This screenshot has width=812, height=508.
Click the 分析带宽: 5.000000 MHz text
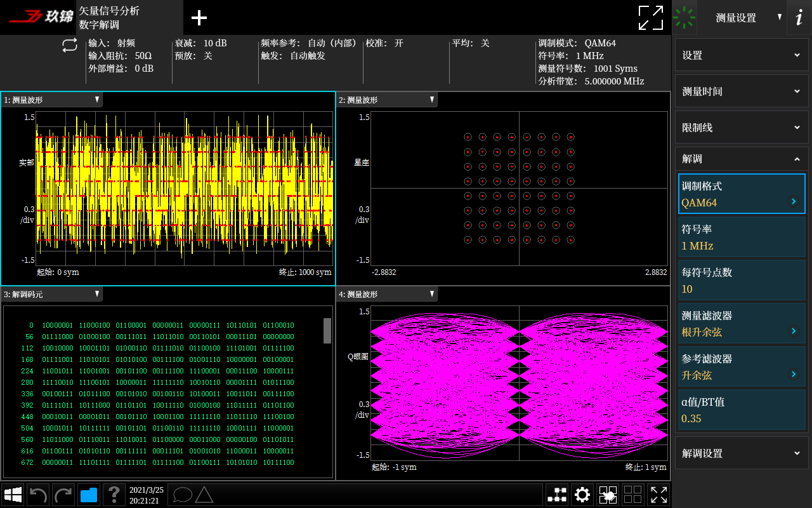pos(591,81)
